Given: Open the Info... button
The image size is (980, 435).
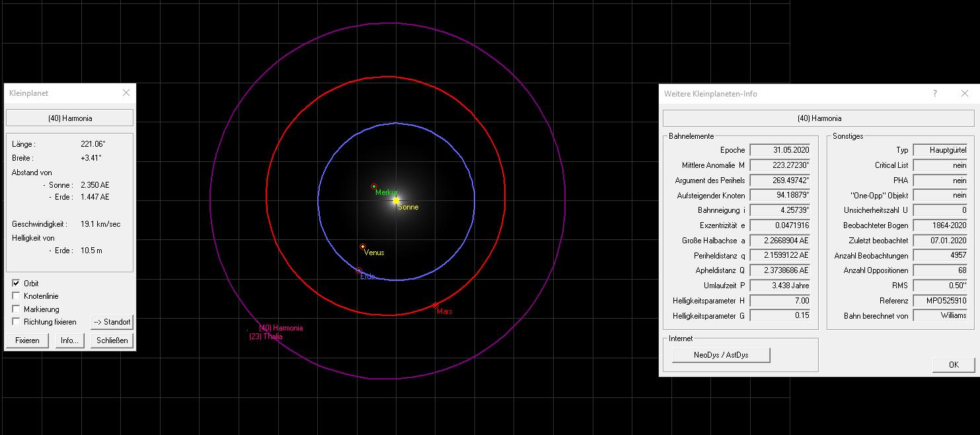Looking at the screenshot, I should pos(70,340).
